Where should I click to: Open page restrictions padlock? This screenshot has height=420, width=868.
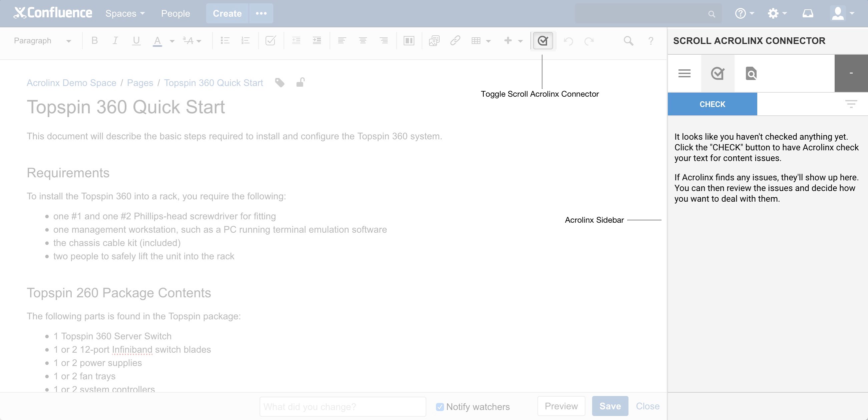(x=300, y=83)
